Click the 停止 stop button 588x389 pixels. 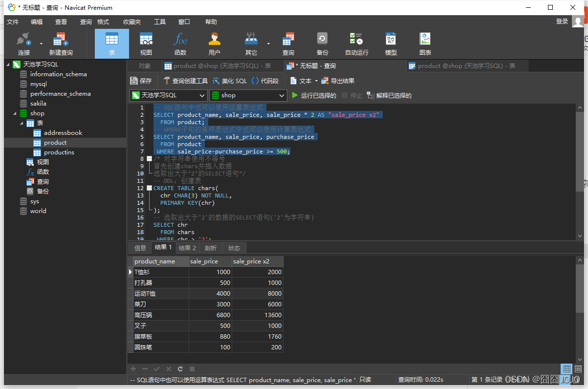pos(352,96)
